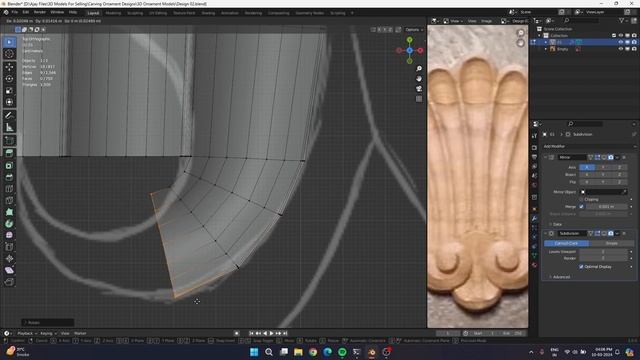Expand the Empty object in outliner
Viewport: 640px width, 360px height.
tap(546, 49)
